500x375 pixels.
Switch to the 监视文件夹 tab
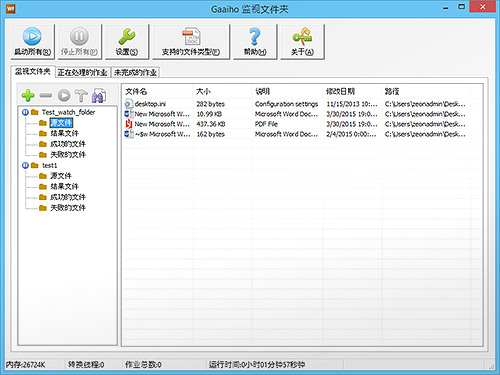[32, 71]
